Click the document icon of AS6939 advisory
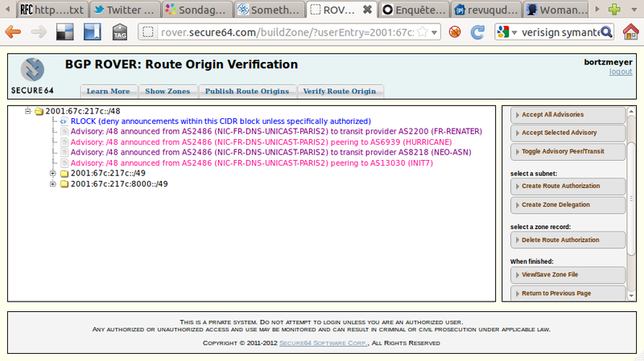Image resolution: width=644 pixels, height=361 pixels. tap(64, 142)
